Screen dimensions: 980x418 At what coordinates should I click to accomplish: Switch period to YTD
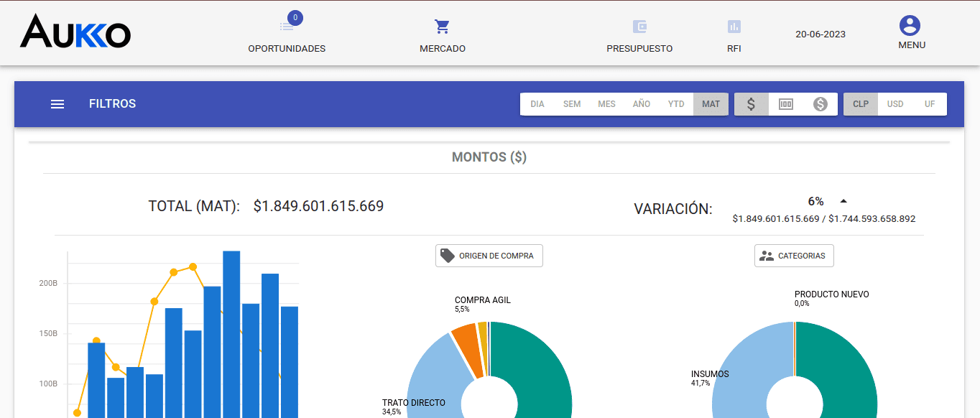(676, 104)
